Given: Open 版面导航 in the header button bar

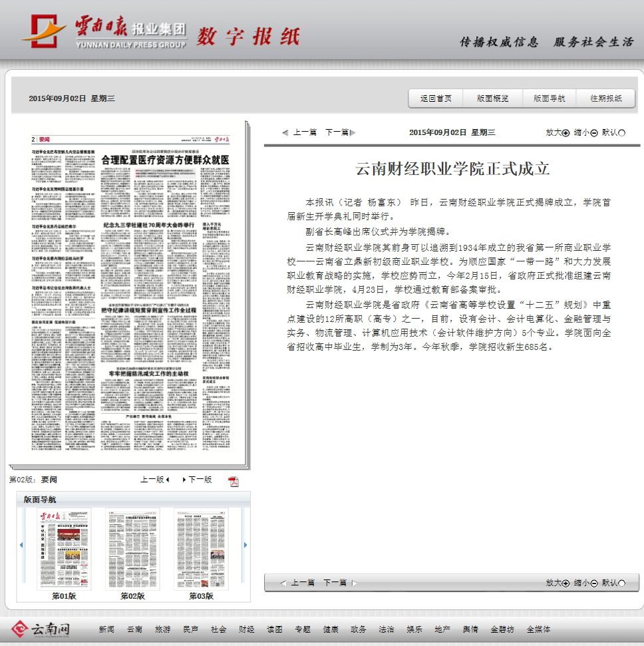Looking at the screenshot, I should click(550, 98).
